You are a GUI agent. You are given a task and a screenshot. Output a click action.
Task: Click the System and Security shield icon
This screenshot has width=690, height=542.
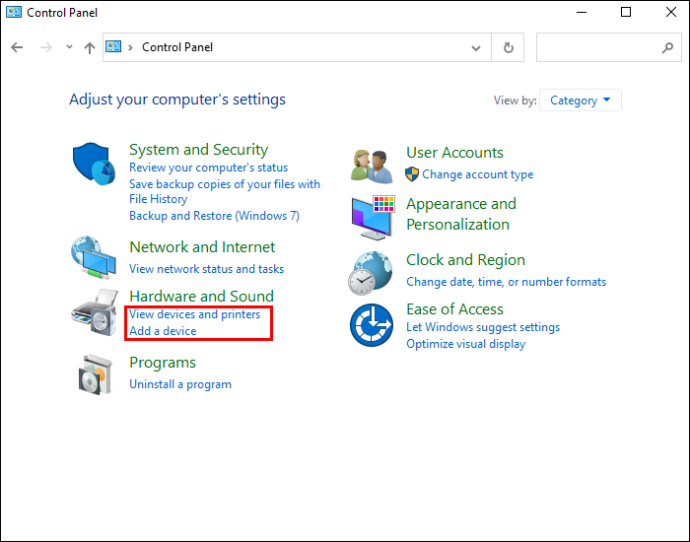pyautogui.click(x=95, y=165)
